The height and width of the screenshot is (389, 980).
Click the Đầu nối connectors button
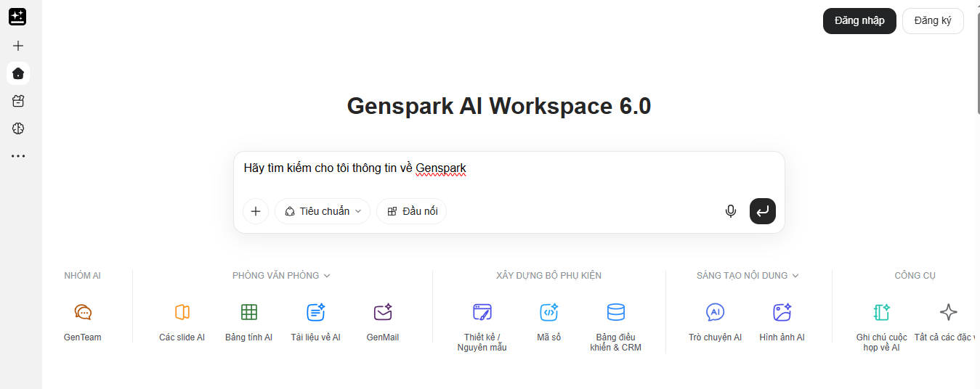click(412, 211)
